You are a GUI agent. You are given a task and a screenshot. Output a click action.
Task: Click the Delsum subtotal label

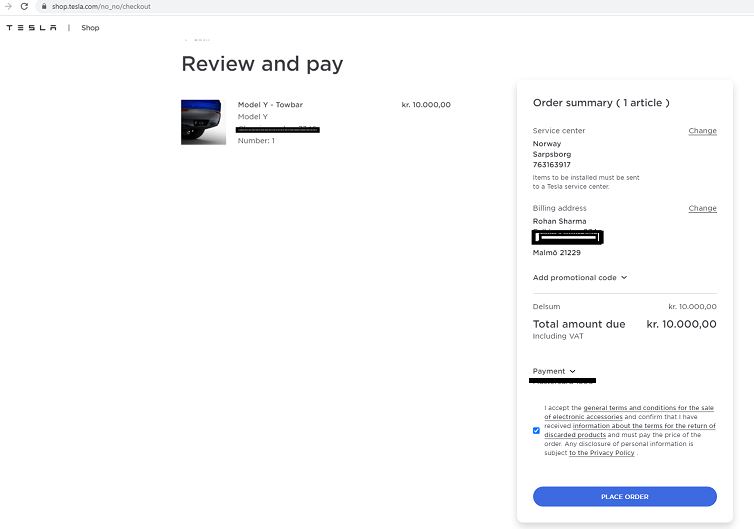546,307
